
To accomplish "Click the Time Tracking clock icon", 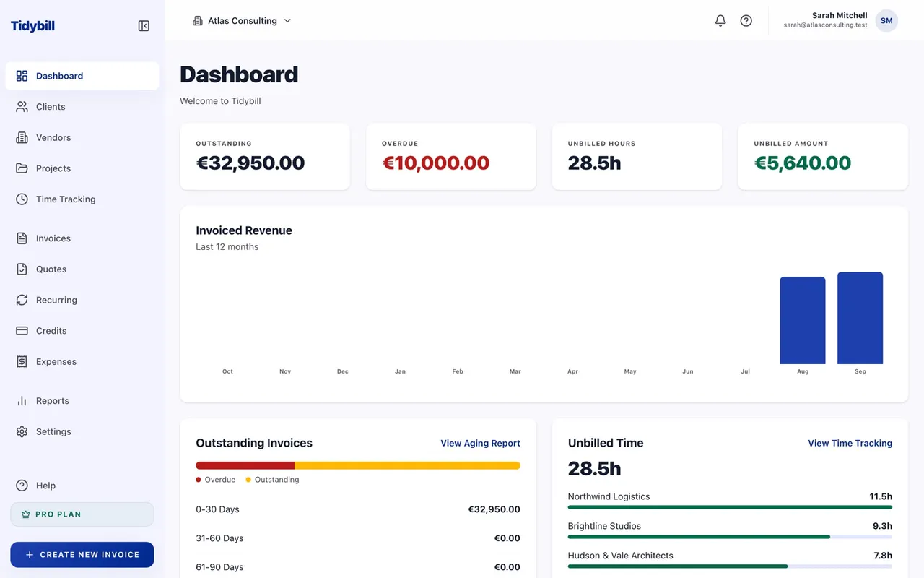I will (22, 199).
